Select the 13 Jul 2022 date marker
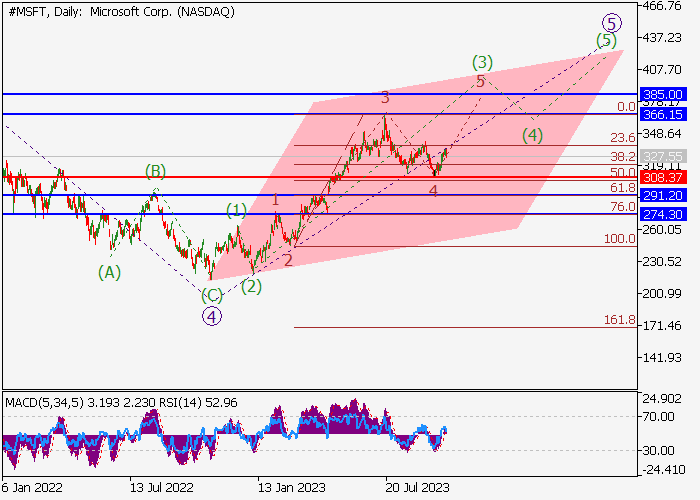Viewport: 700px width, 500px height. coord(162,486)
